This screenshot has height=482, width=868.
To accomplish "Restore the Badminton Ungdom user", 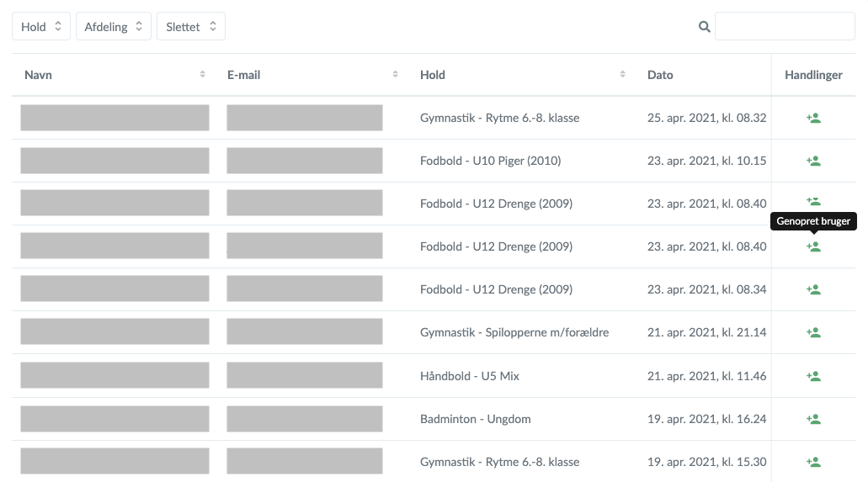I will click(x=813, y=419).
